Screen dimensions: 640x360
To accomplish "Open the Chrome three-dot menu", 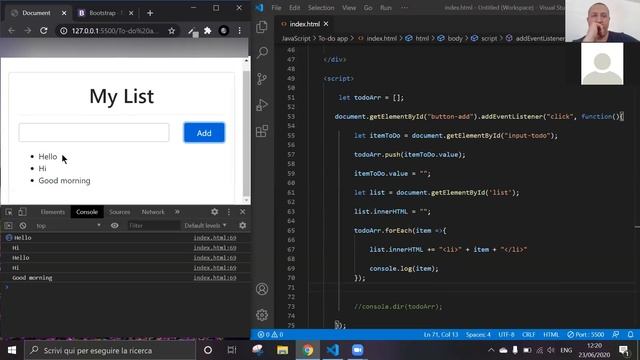I will click(x=240, y=31).
